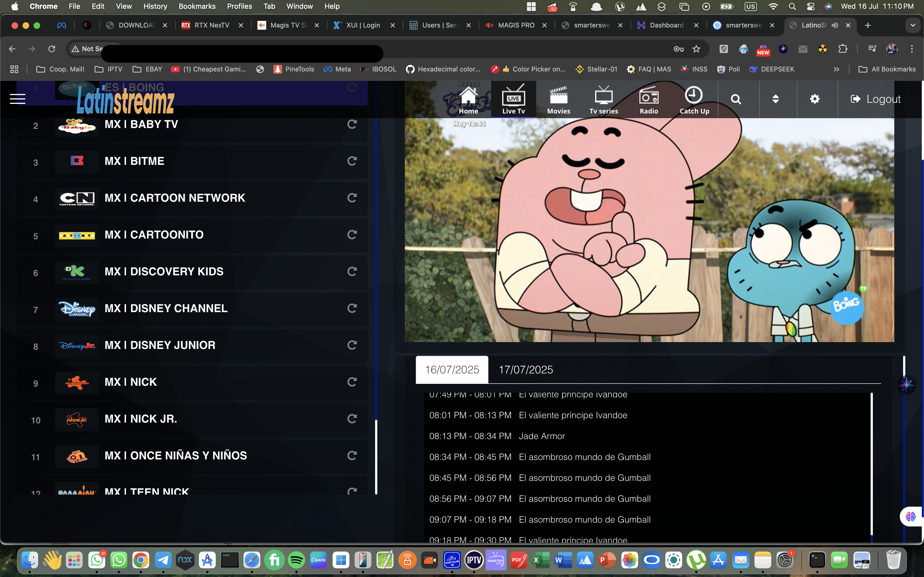Open the Movies section icon
The width and height of the screenshot is (924, 577).
[x=558, y=98]
